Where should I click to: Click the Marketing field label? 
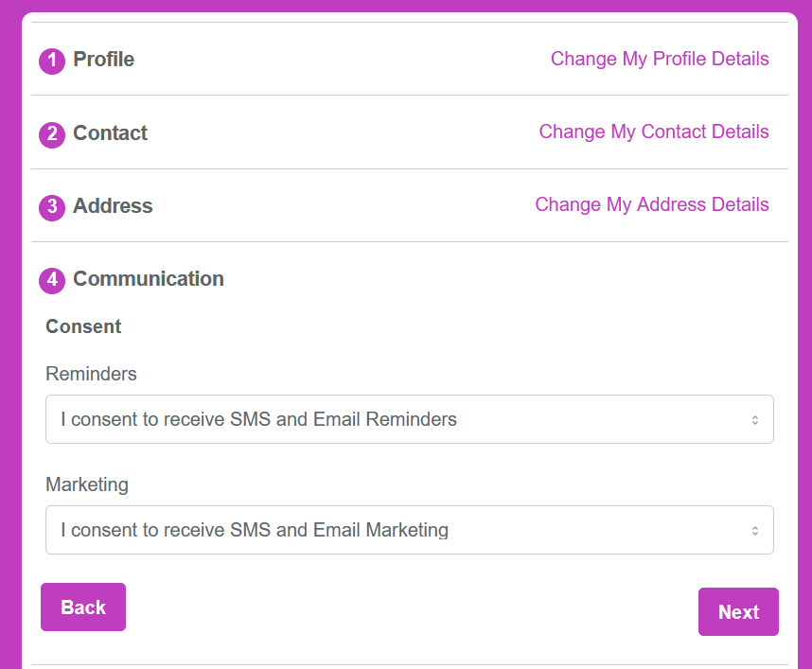87,485
